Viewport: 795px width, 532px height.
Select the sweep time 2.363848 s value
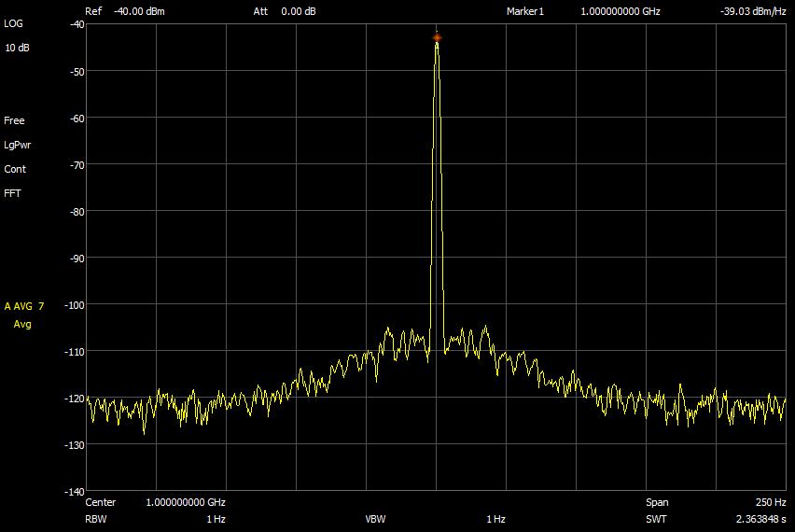point(761,519)
